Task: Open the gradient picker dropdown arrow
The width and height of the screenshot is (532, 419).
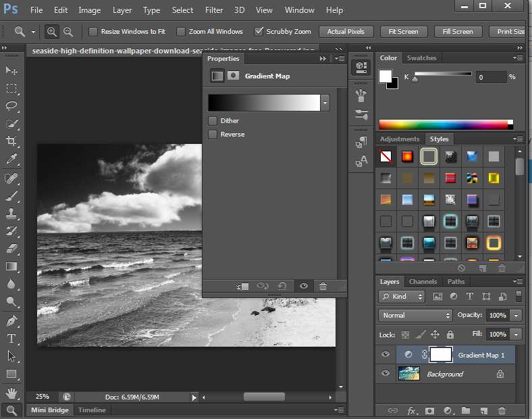Action: 325,103
